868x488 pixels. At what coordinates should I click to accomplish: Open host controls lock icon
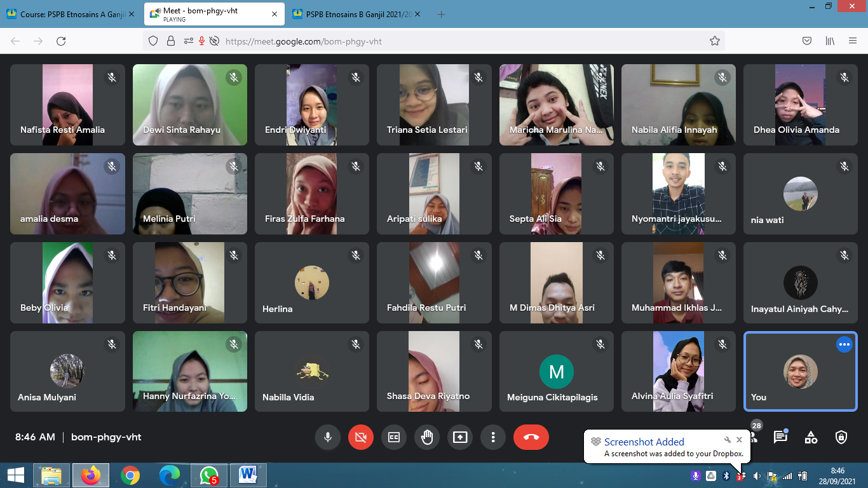point(841,437)
